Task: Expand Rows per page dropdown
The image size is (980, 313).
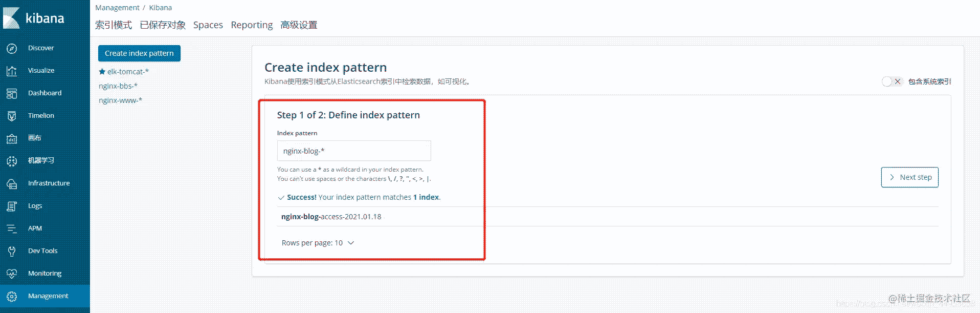Action: tap(318, 243)
